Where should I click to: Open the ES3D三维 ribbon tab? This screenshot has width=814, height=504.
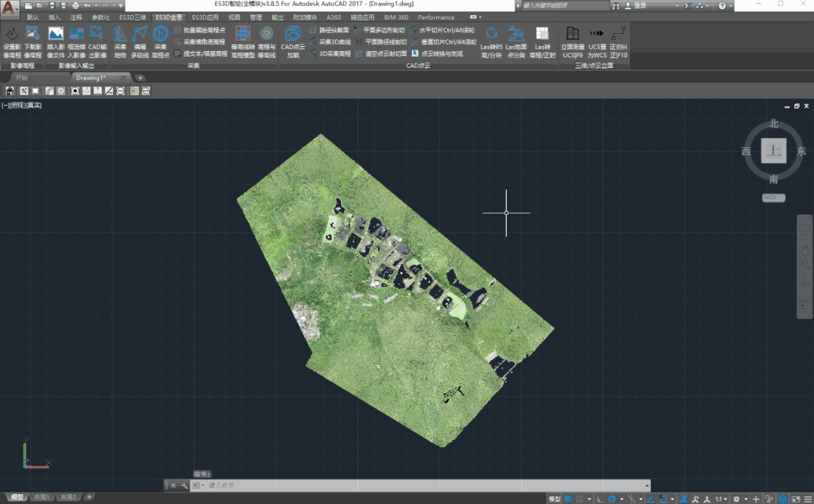[x=132, y=17]
